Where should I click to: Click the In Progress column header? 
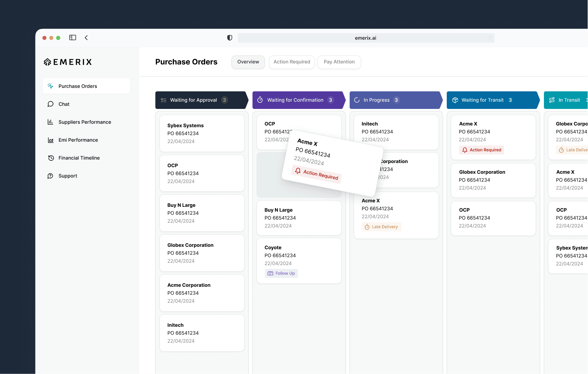396,100
